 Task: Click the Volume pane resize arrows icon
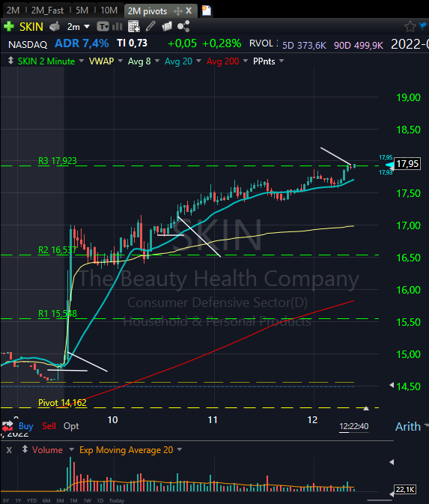pyautogui.click(x=25, y=449)
